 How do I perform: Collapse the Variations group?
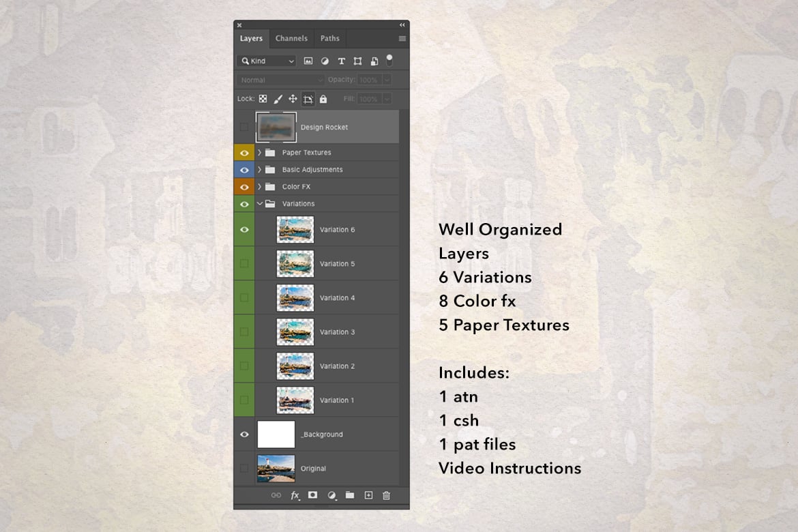(x=260, y=204)
